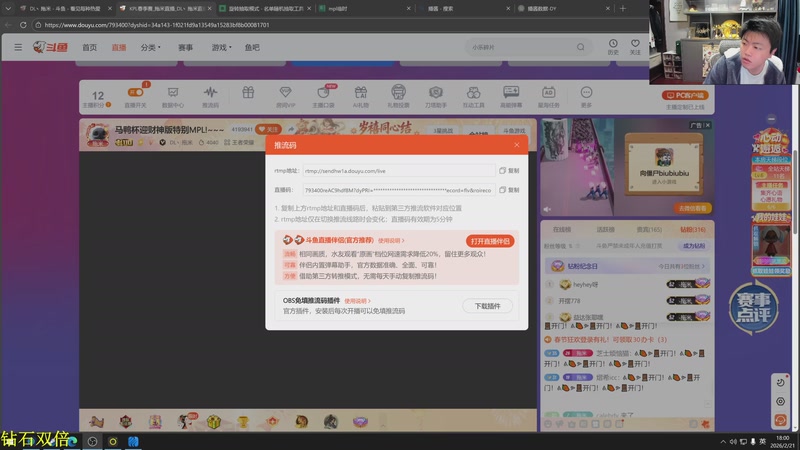
Task: Reload the browser page
Action: [x=23, y=24]
